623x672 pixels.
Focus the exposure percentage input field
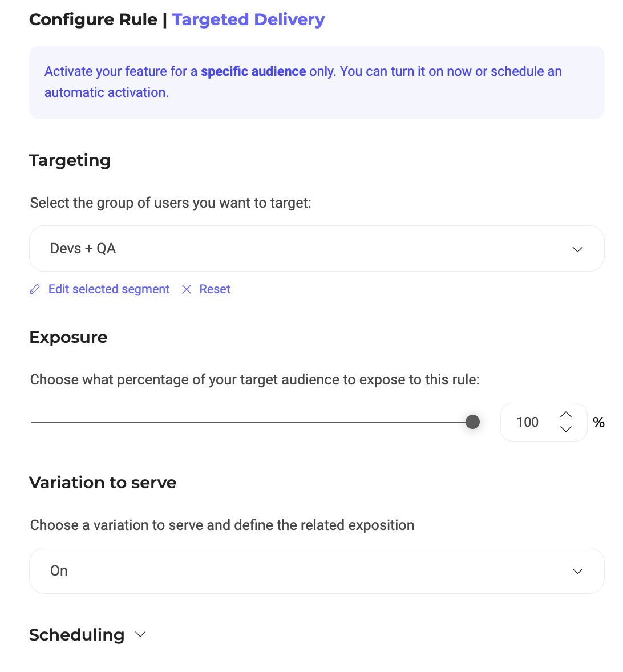pos(528,422)
